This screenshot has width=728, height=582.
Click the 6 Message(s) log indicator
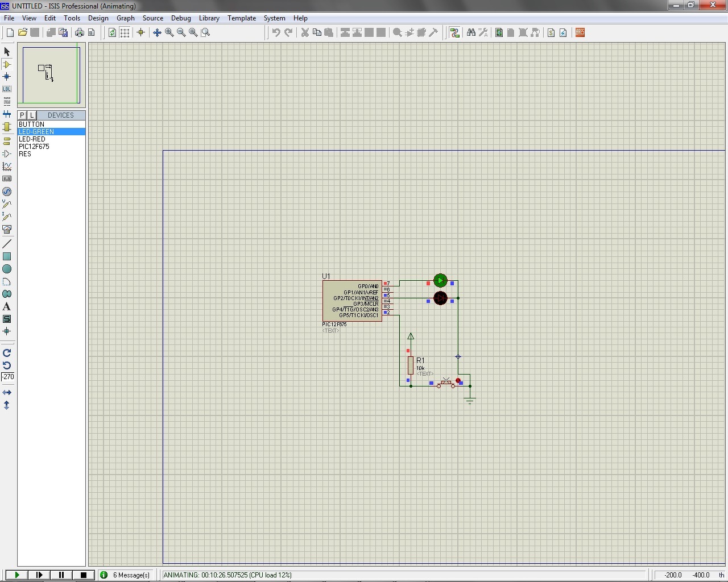point(126,575)
